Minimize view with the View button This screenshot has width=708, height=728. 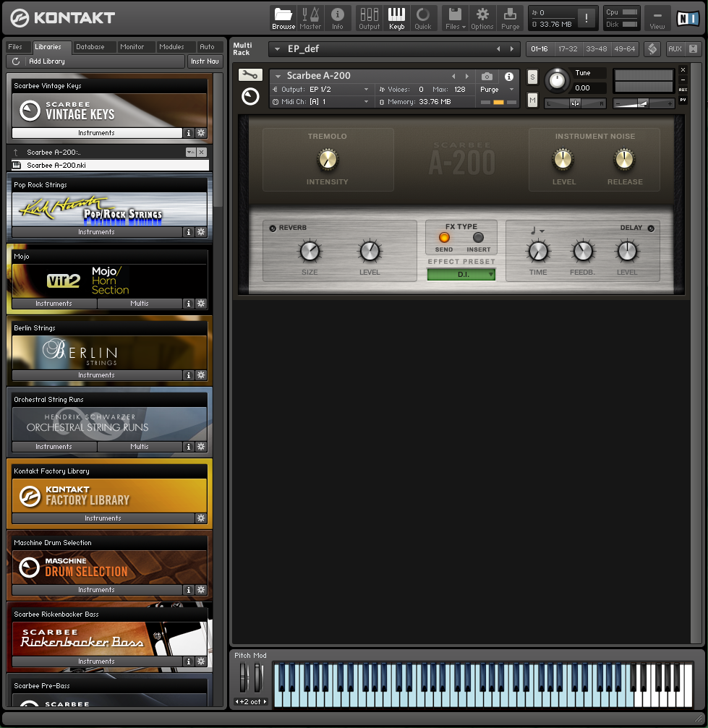click(657, 18)
